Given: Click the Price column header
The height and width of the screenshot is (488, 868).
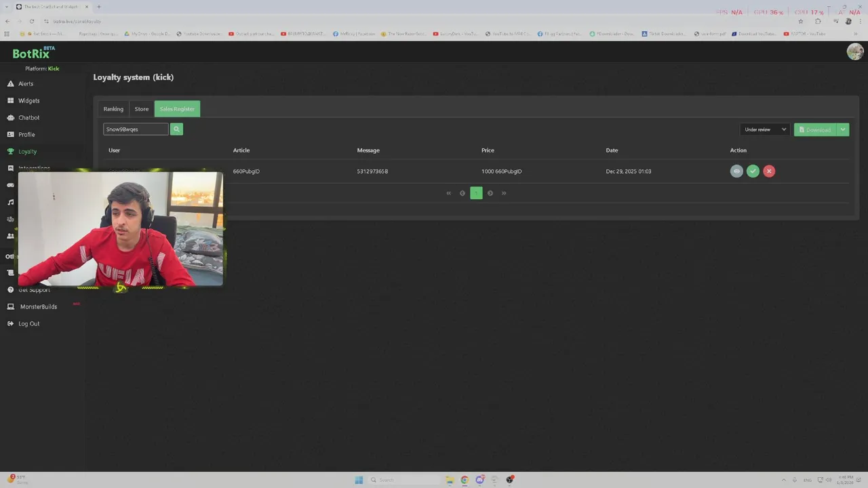Looking at the screenshot, I should click(x=488, y=150).
